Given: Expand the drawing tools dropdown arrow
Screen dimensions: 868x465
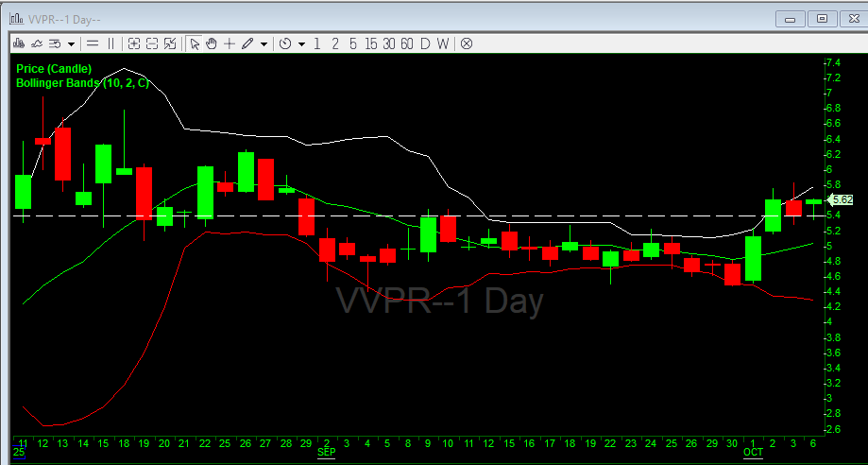Looking at the screenshot, I should pos(264,43).
